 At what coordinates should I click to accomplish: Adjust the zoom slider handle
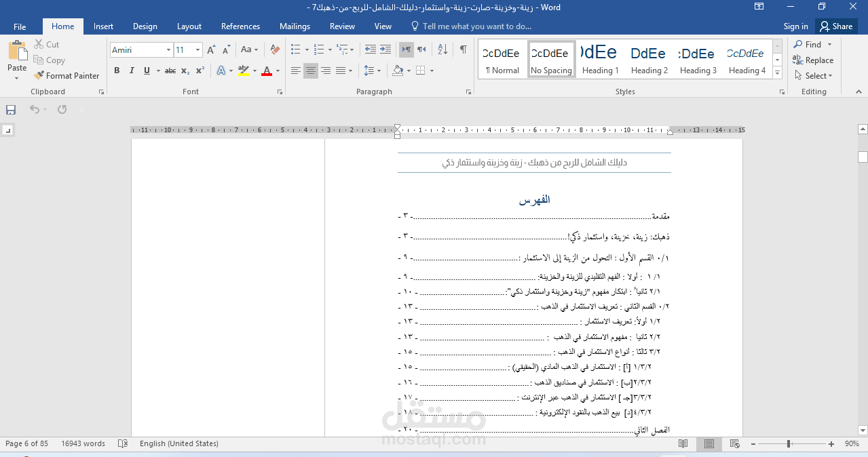coord(789,443)
